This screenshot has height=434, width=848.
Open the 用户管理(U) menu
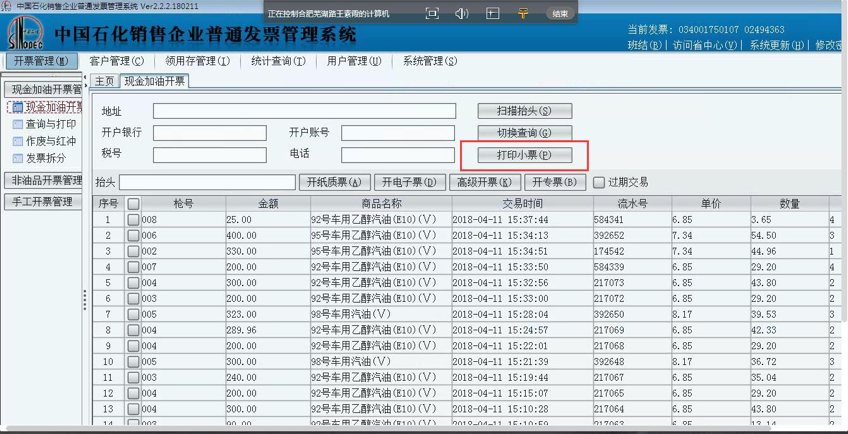coord(354,61)
